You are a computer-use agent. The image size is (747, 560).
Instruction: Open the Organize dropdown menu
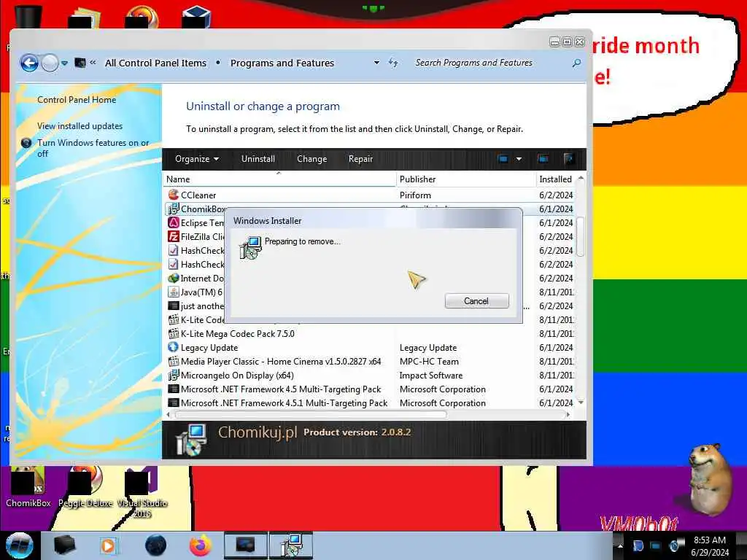pos(197,159)
